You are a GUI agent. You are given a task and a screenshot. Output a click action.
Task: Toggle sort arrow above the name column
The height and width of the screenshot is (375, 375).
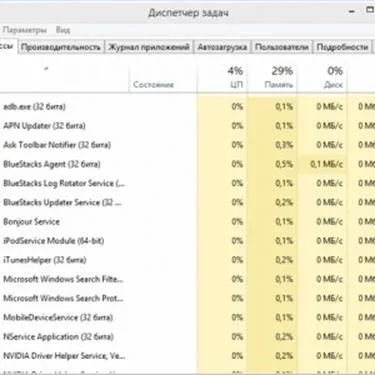(x=46, y=68)
